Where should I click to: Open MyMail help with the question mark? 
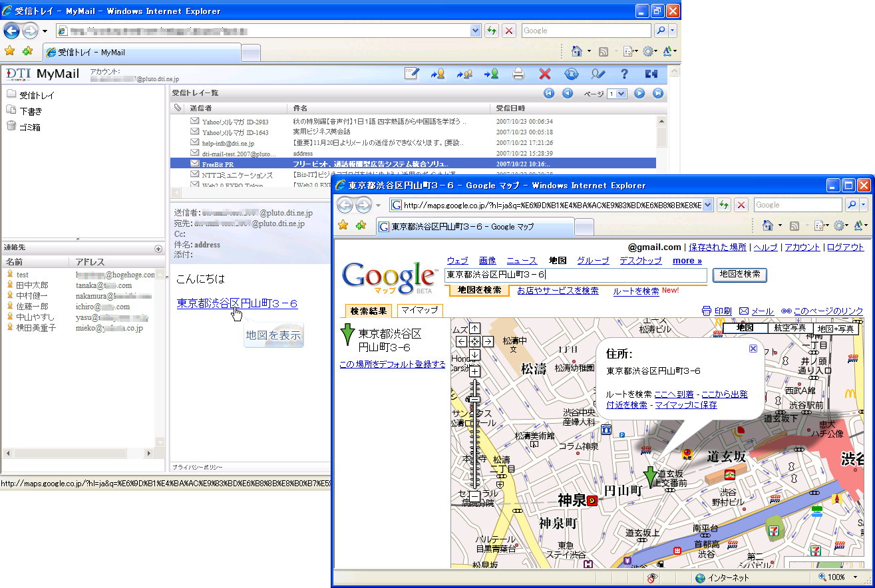click(624, 74)
